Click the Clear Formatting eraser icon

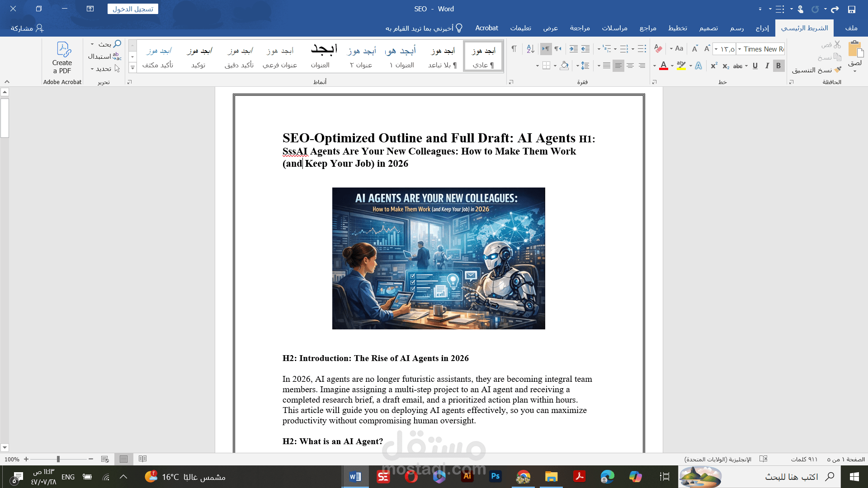click(658, 49)
